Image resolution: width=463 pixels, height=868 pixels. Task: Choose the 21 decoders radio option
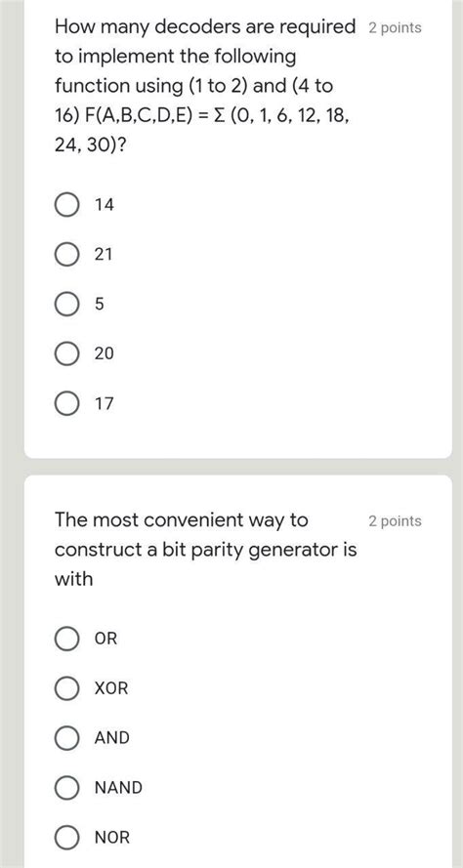pos(66,255)
